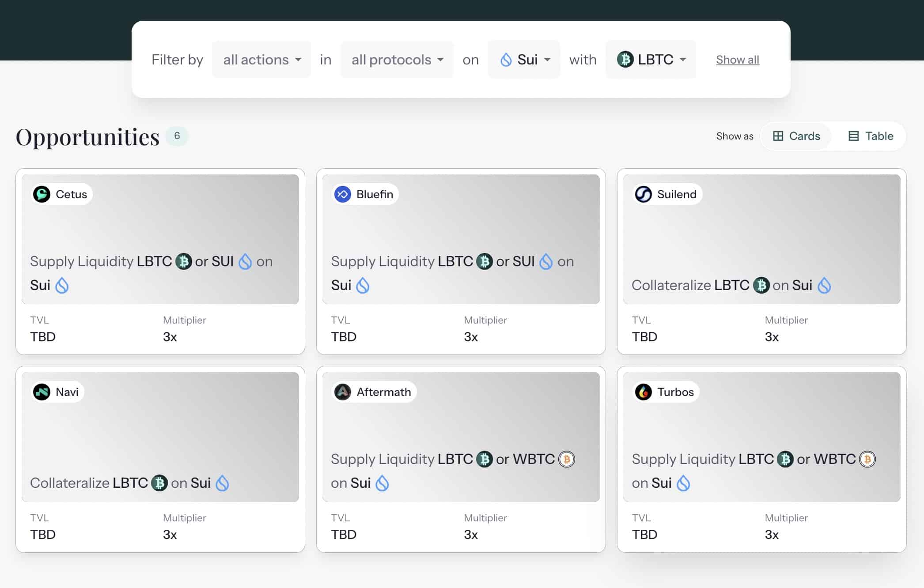This screenshot has height=588, width=924.
Task: Switch to Table view
Action: point(871,136)
